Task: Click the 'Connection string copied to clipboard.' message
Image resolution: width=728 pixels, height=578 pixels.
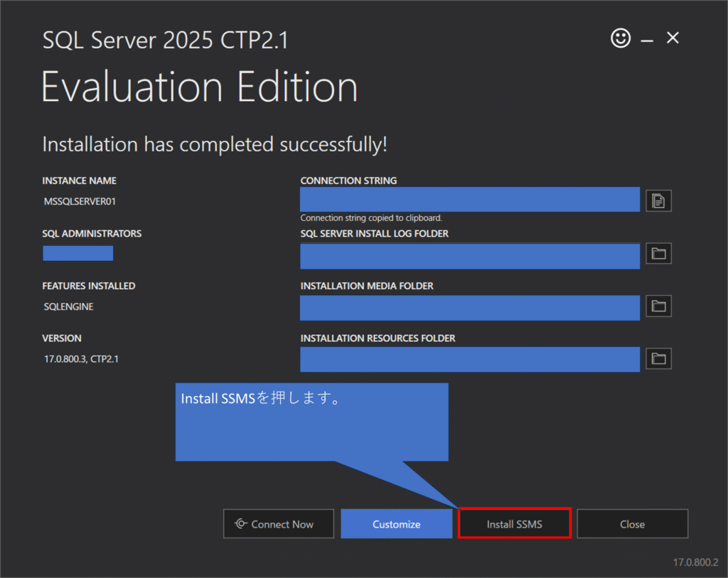Action: [371, 218]
